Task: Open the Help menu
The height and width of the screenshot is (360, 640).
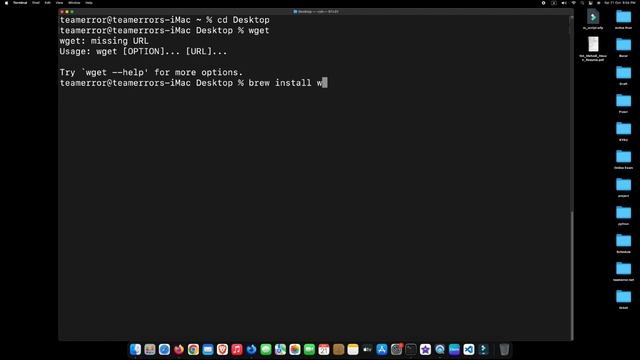Action: click(x=89, y=3)
